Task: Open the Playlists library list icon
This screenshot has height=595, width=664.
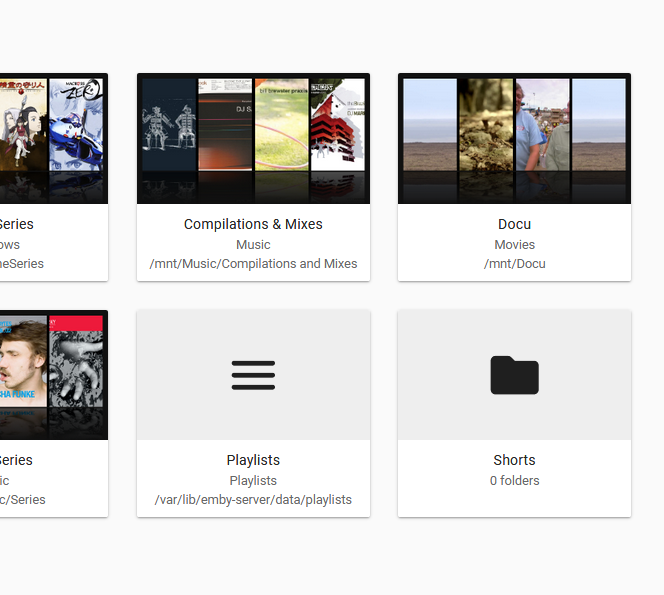Action: click(x=253, y=375)
